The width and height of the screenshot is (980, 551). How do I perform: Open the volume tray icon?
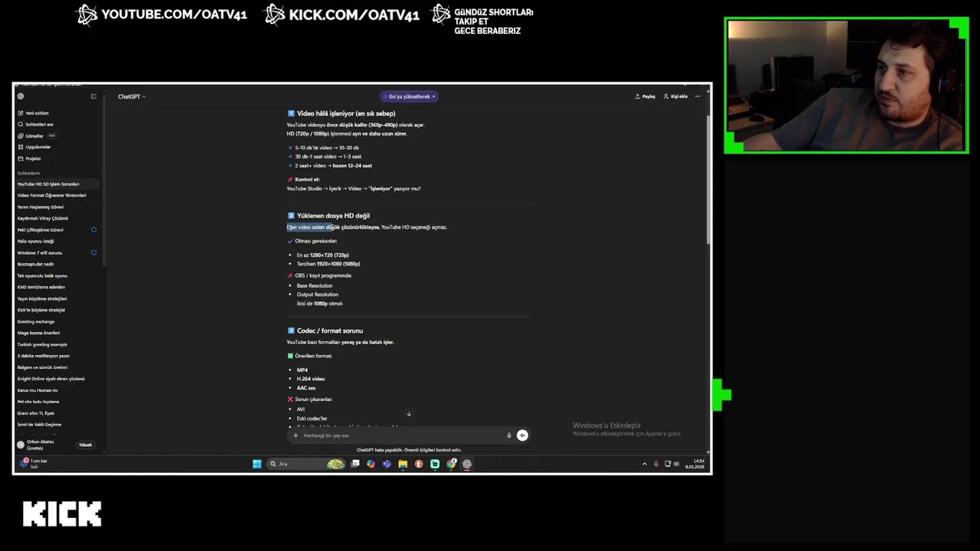(676, 464)
